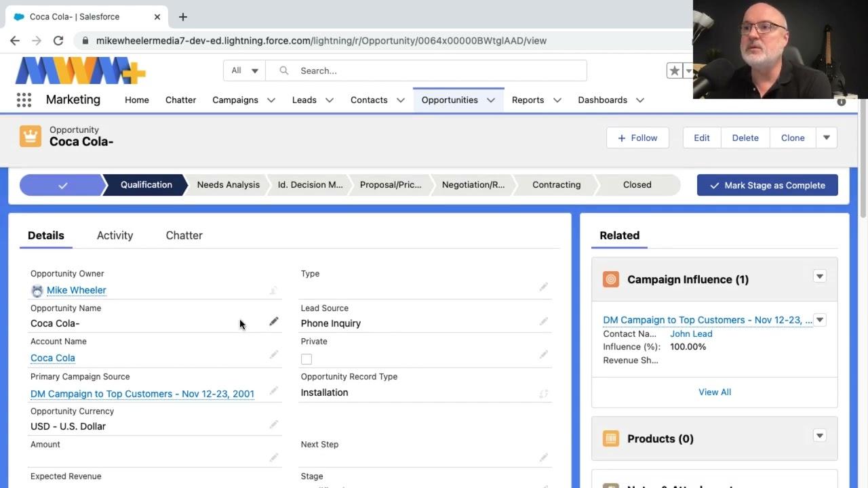Viewport: 868px width, 488px height.
Task: Select the Negotiation/R... stage in path
Action: pyautogui.click(x=473, y=184)
